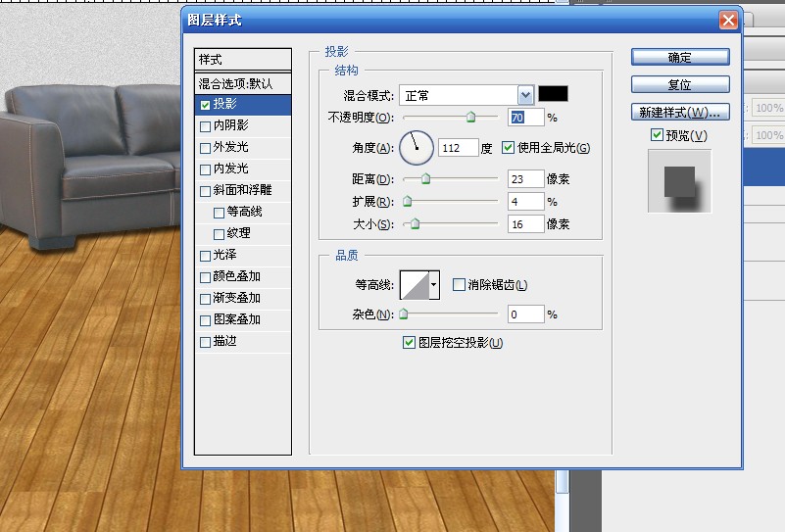The image size is (785, 532).
Task: Click the 不透明度 slider handle
Action: [470, 118]
